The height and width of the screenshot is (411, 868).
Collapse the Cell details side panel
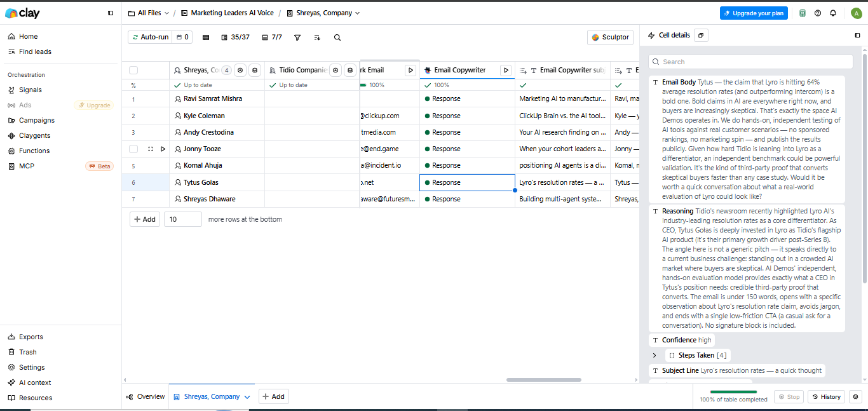point(857,36)
